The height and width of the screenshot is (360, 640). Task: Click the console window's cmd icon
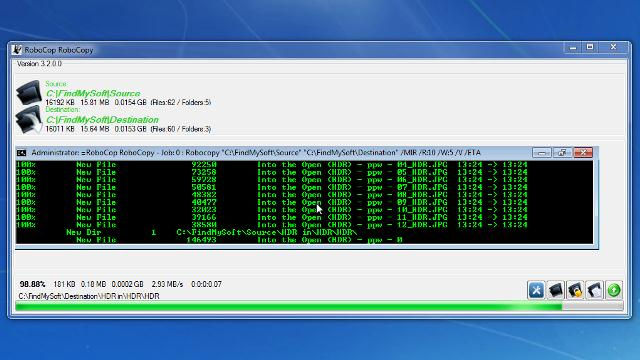[22, 153]
